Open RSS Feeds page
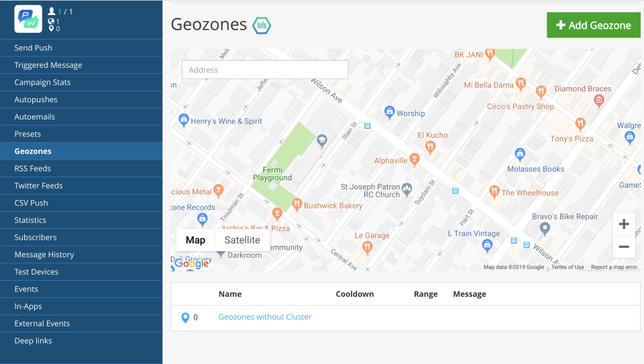The width and height of the screenshot is (644, 364). click(81, 169)
